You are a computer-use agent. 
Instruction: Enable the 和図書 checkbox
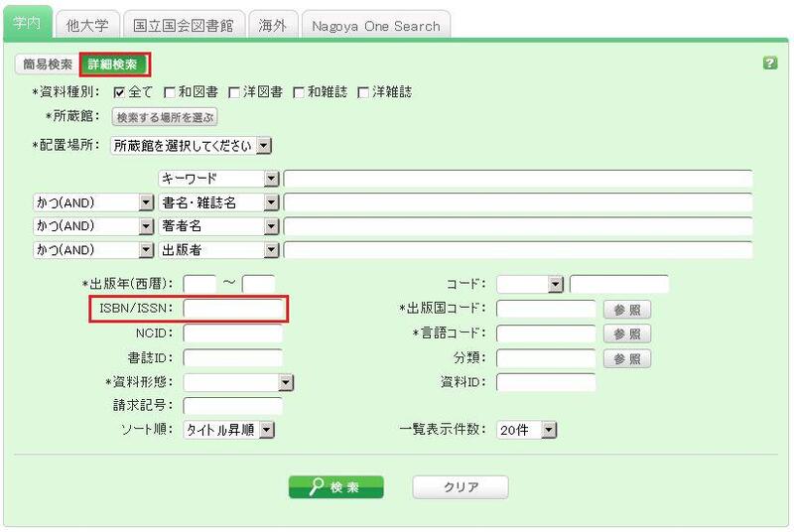click(170, 92)
